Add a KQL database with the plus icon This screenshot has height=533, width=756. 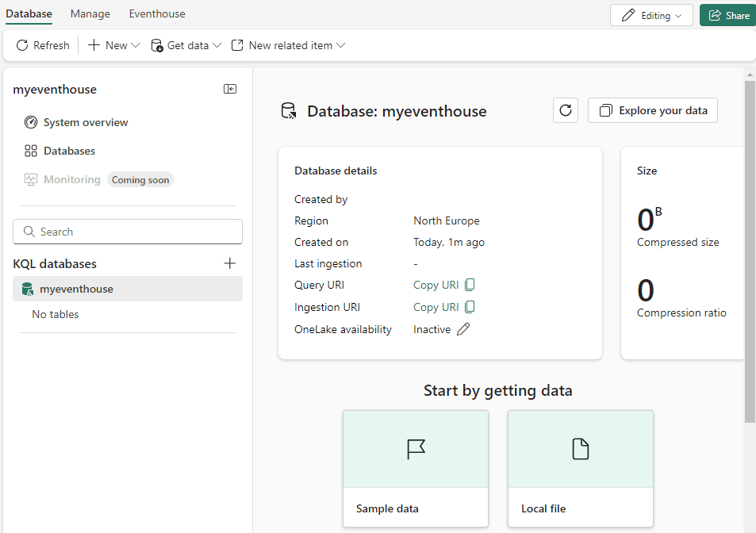point(230,263)
